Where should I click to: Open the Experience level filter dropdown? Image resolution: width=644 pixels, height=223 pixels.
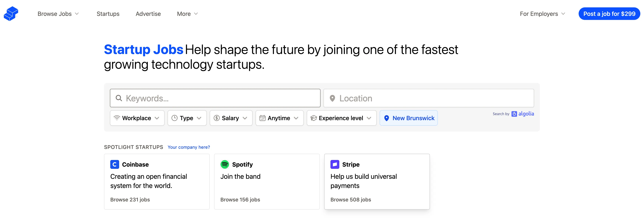[341, 118]
